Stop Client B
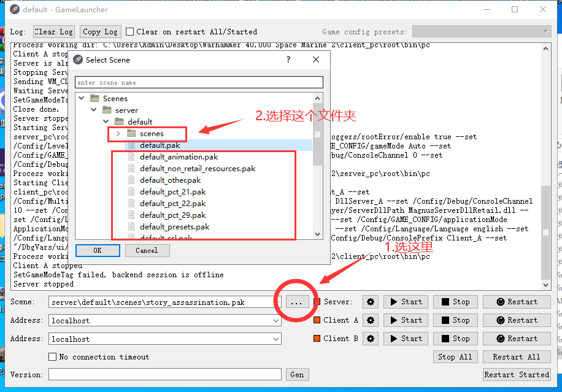 click(x=455, y=339)
